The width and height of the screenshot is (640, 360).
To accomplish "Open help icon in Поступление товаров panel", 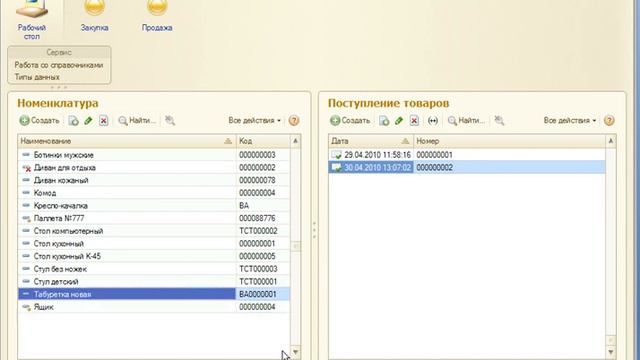I will coord(609,120).
